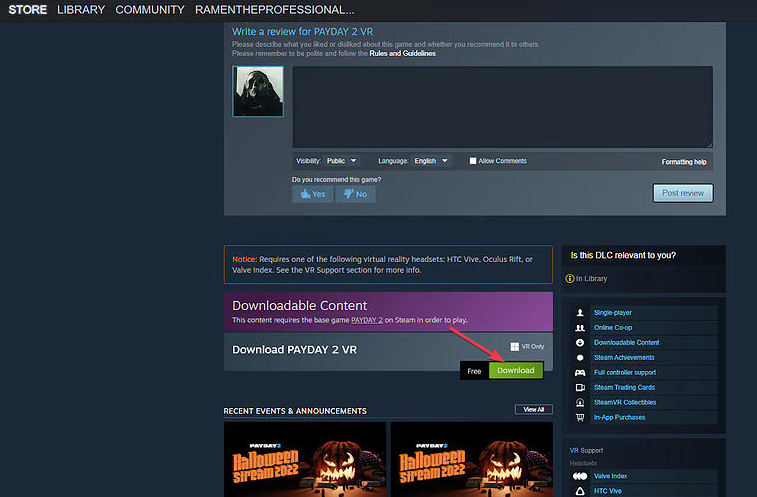Click the Steam Achievements icon

[x=580, y=357]
